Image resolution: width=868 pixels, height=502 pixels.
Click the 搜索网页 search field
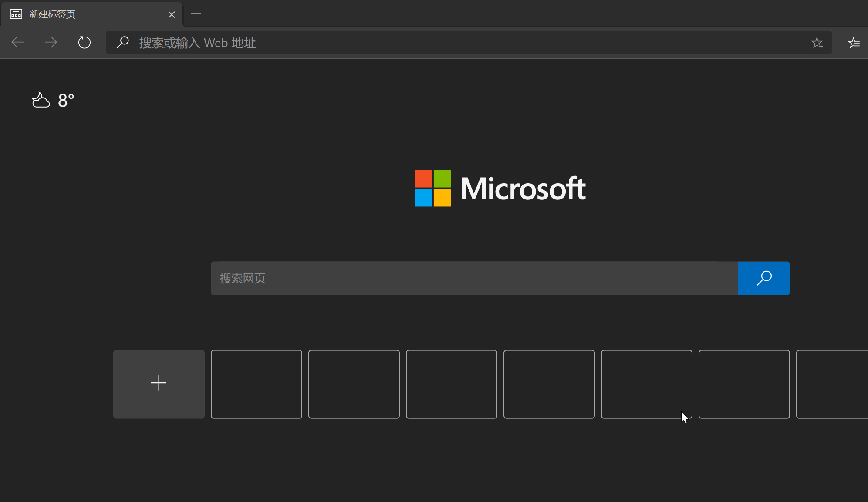pos(474,278)
